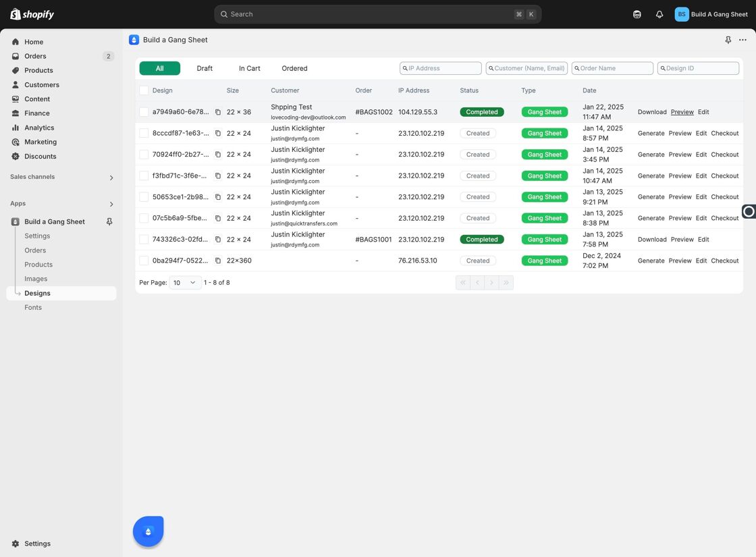Go to the first page arrow

pyautogui.click(x=463, y=283)
